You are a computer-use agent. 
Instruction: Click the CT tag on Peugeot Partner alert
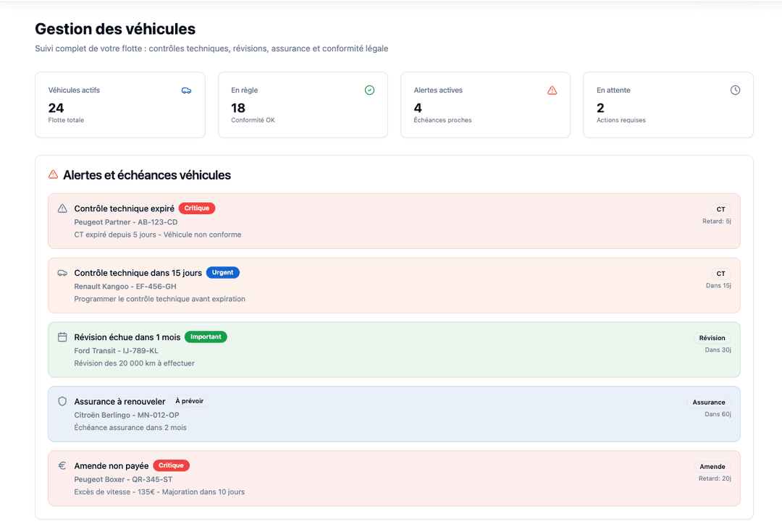point(720,209)
